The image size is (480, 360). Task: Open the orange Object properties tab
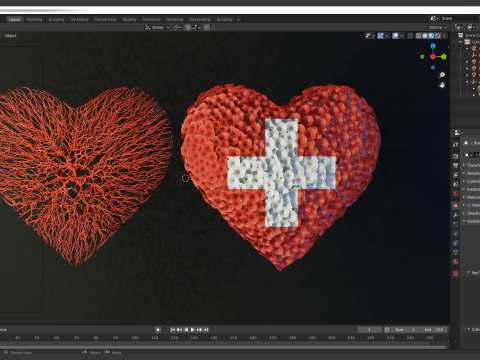(456, 205)
